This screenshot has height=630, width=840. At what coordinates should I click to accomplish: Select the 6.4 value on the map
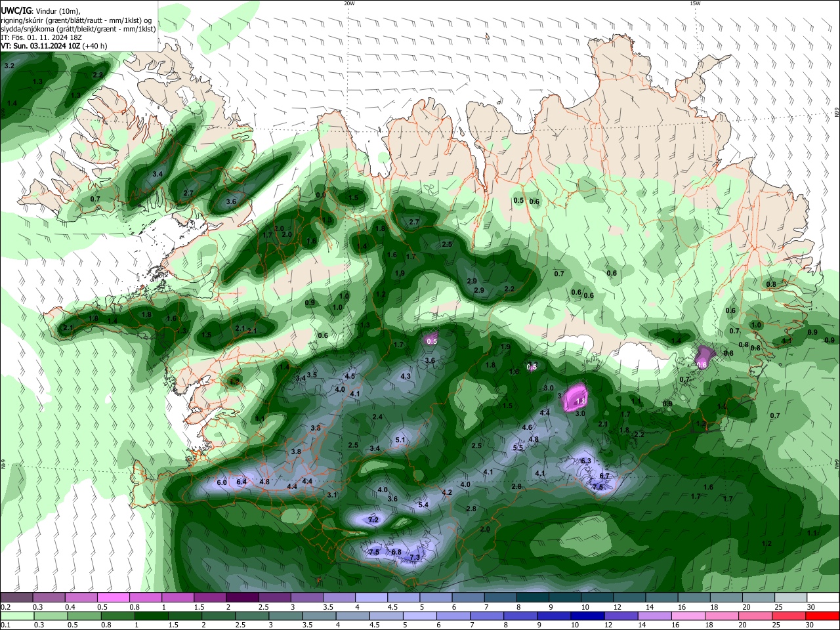click(x=241, y=482)
